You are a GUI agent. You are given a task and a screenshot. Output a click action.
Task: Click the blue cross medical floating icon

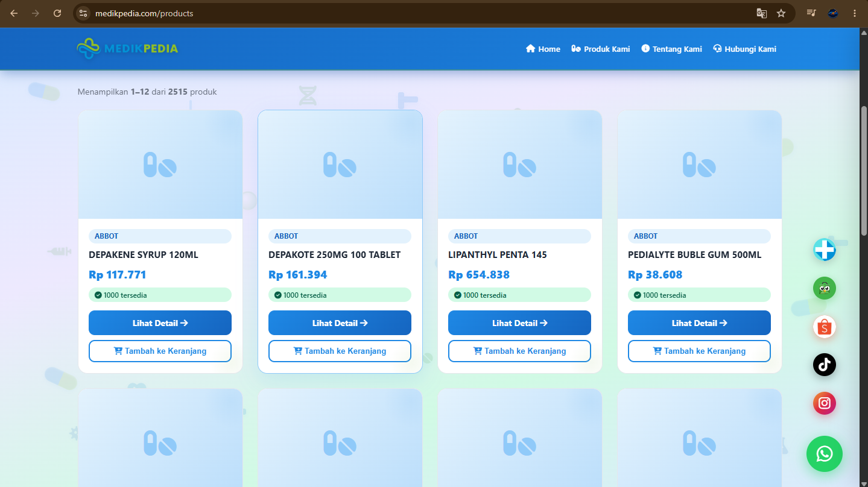(x=825, y=250)
